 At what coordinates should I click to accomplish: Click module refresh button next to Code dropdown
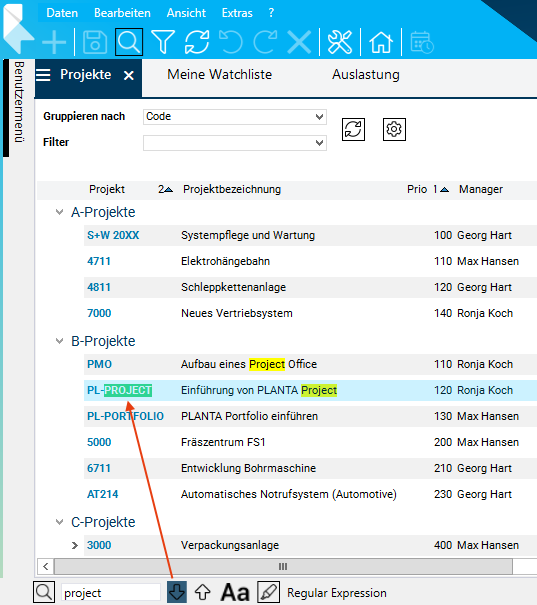coord(353,129)
